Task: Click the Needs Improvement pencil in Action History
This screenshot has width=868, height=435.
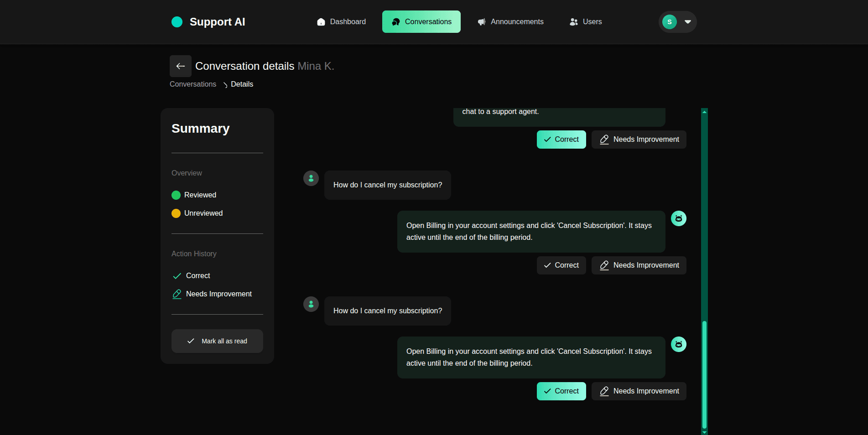Action: click(177, 294)
